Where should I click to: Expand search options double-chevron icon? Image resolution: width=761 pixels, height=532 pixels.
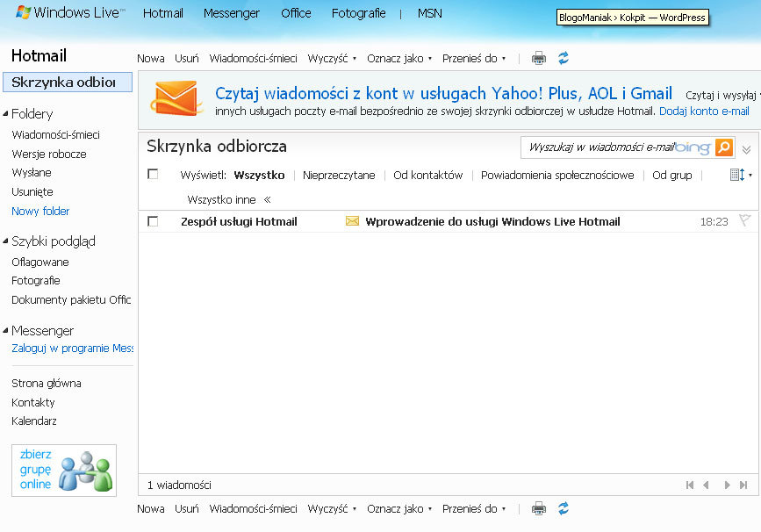click(746, 149)
